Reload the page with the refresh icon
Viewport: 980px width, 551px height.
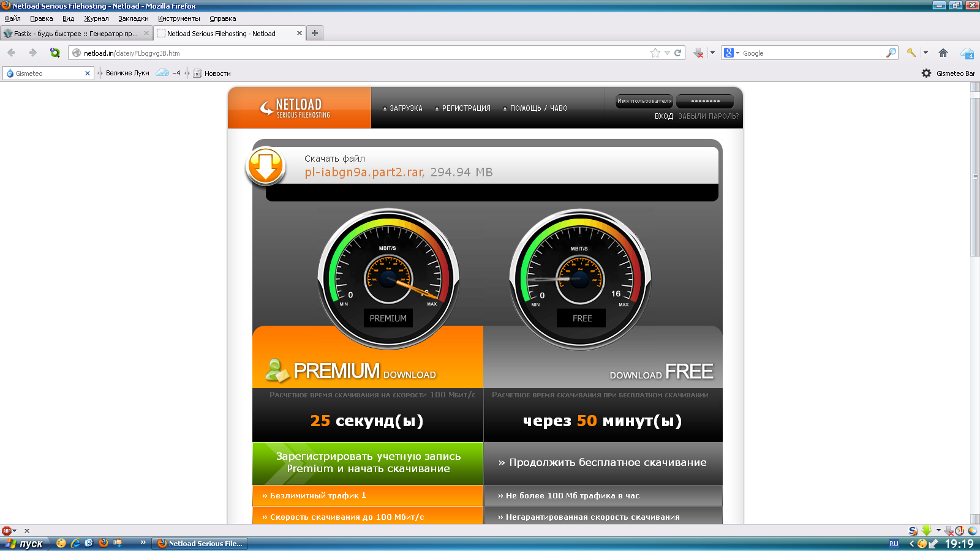point(678,53)
